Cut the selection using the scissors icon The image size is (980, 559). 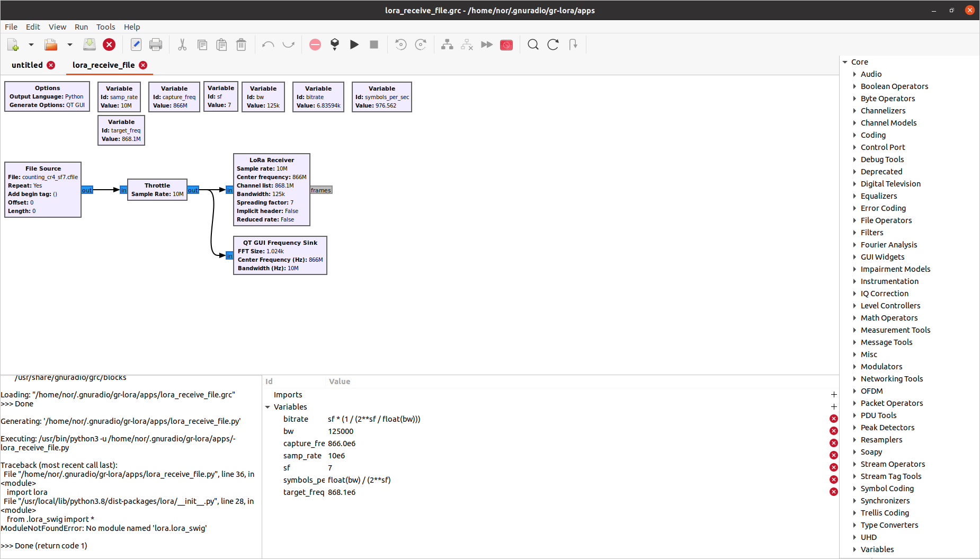pos(182,45)
